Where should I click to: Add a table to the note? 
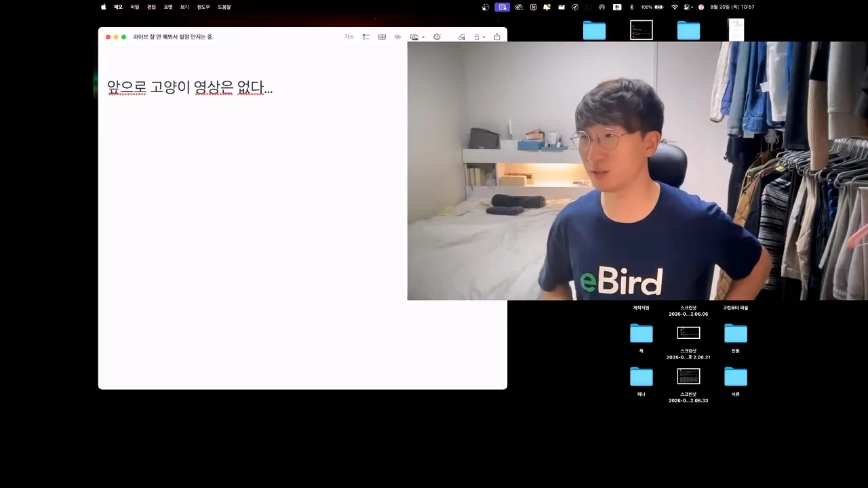point(382,37)
